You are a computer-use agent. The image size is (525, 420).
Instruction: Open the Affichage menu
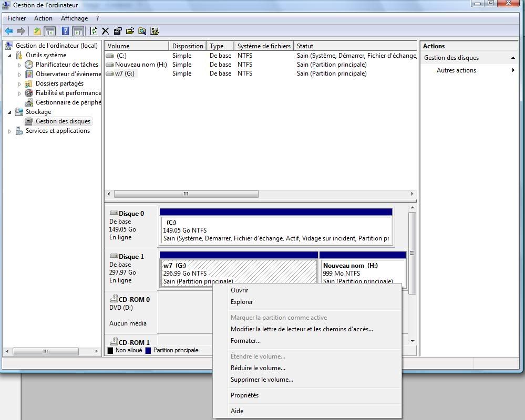[74, 18]
